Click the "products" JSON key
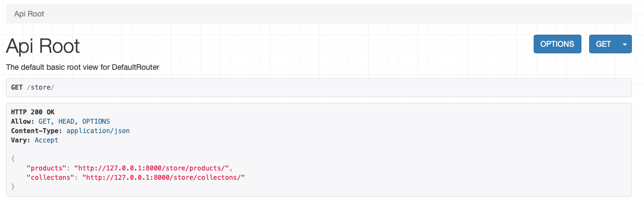644x204 pixels. pyautogui.click(x=47, y=168)
